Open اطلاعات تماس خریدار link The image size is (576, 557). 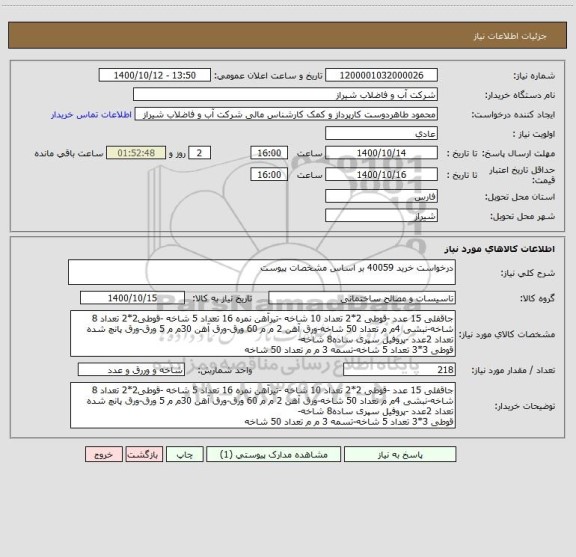tap(91, 115)
